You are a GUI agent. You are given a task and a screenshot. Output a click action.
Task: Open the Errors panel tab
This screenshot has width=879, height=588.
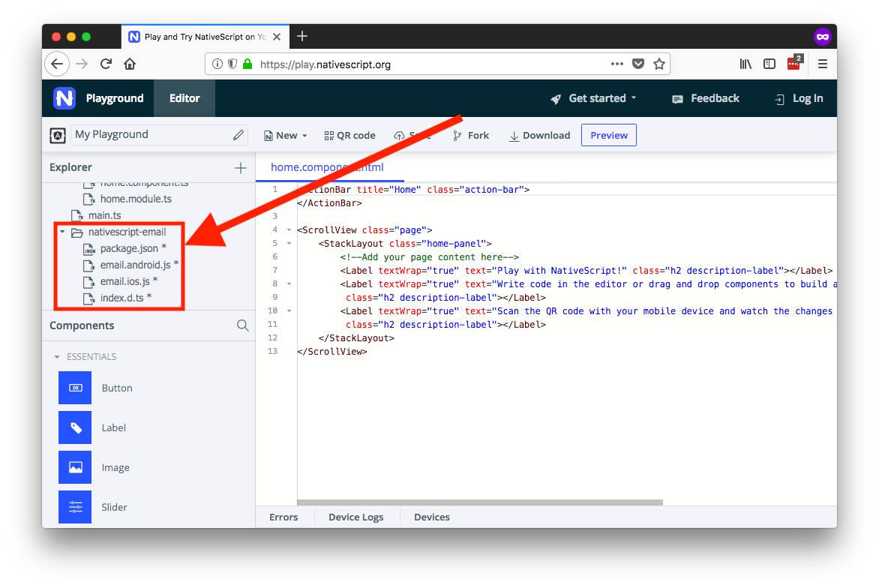(x=283, y=517)
